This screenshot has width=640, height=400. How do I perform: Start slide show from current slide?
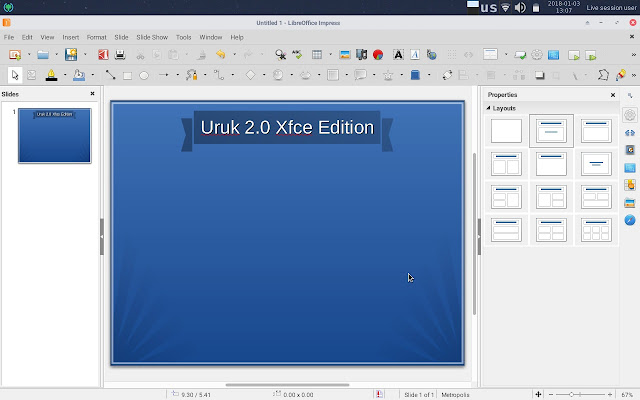(591, 55)
